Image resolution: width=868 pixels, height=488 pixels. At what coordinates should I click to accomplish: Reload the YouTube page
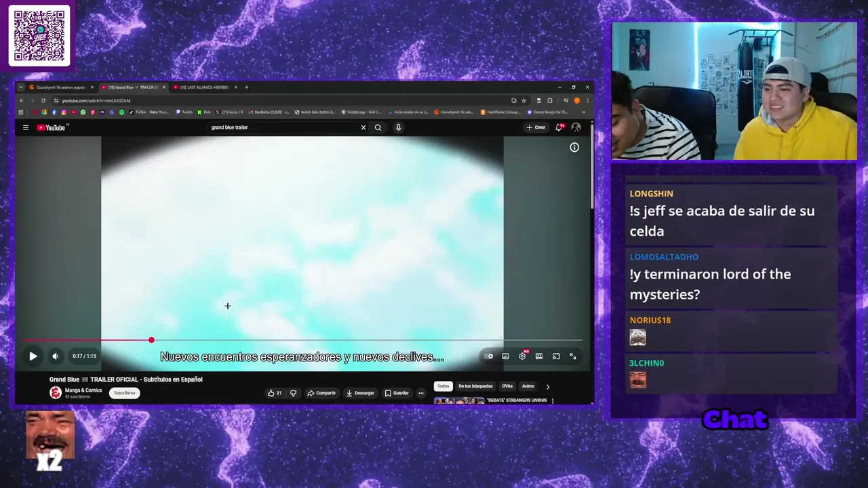[43, 100]
